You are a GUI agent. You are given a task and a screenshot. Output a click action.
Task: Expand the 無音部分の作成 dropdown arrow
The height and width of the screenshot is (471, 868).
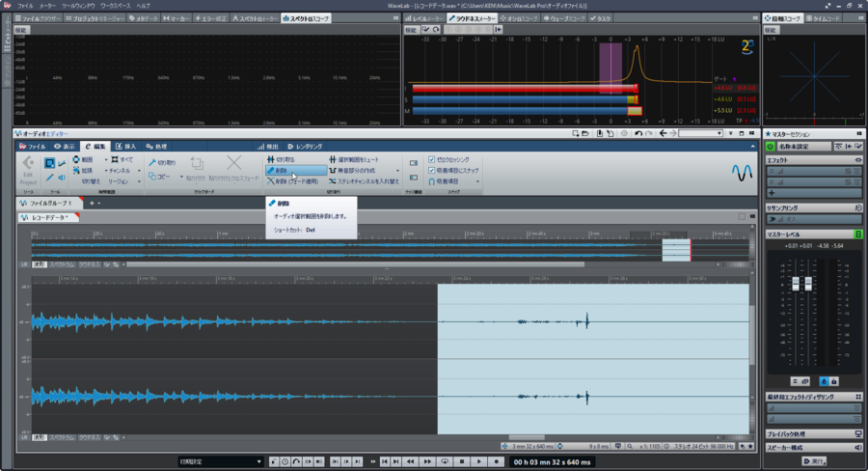[x=397, y=171]
